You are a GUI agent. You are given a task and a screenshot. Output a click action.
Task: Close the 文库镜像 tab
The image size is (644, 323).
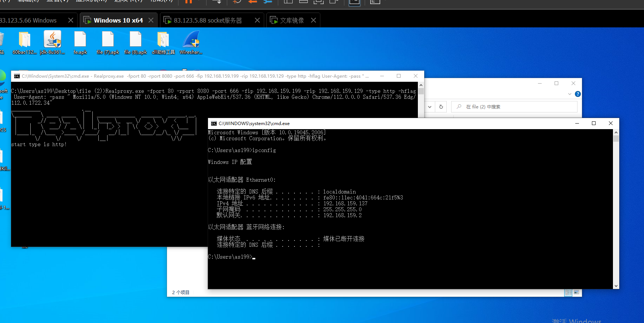[x=313, y=20]
